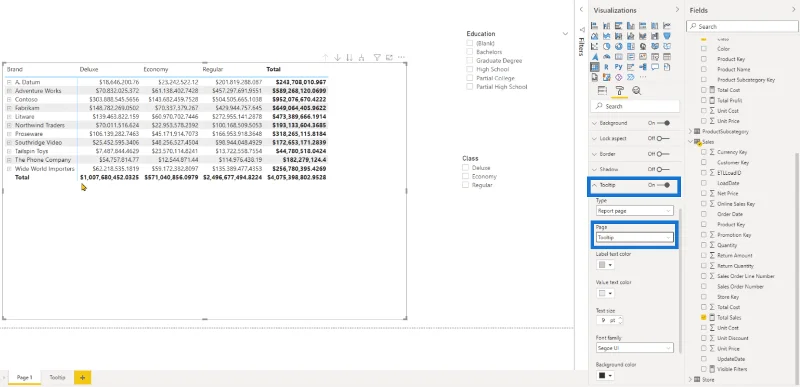
Task: Toggle the Border format switch
Action: [663, 153]
